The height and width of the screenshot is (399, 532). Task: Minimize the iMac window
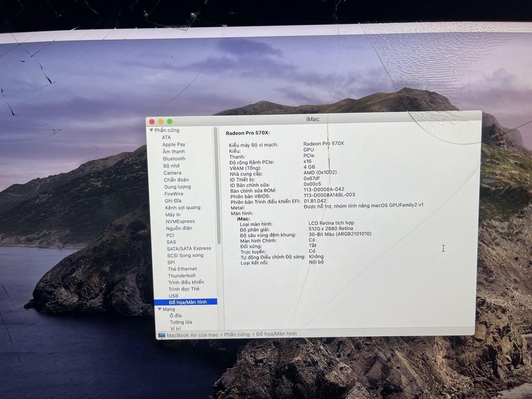tap(161, 122)
